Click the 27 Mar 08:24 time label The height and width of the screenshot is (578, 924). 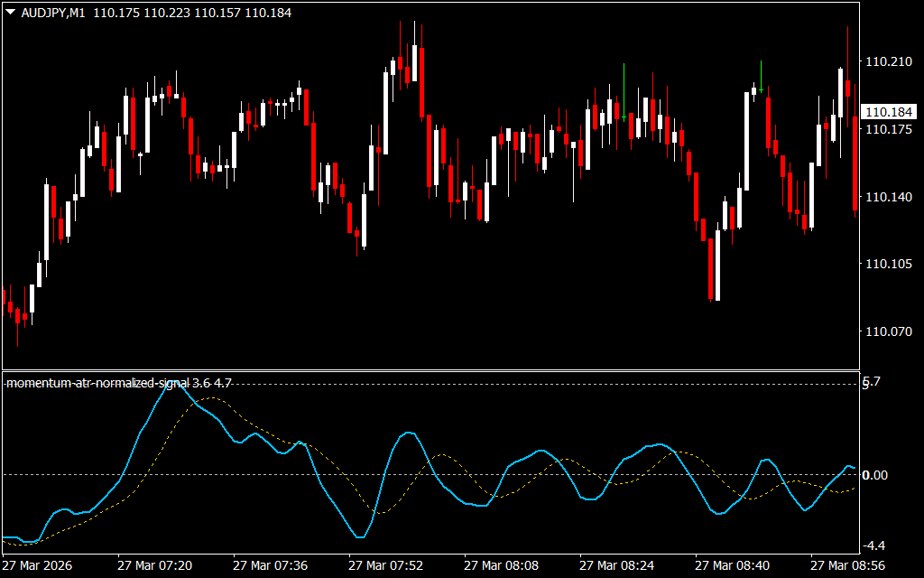[x=616, y=565]
